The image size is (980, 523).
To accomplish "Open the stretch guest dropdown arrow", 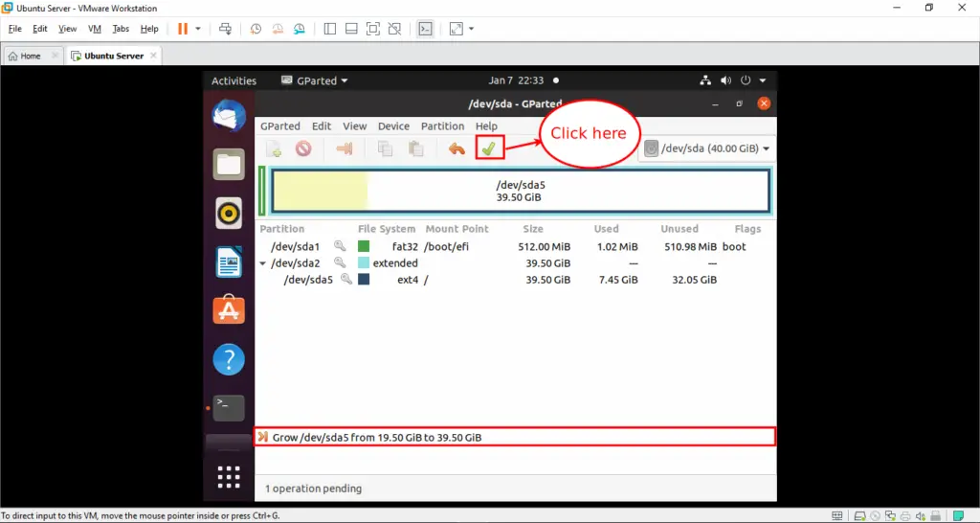I will (471, 29).
